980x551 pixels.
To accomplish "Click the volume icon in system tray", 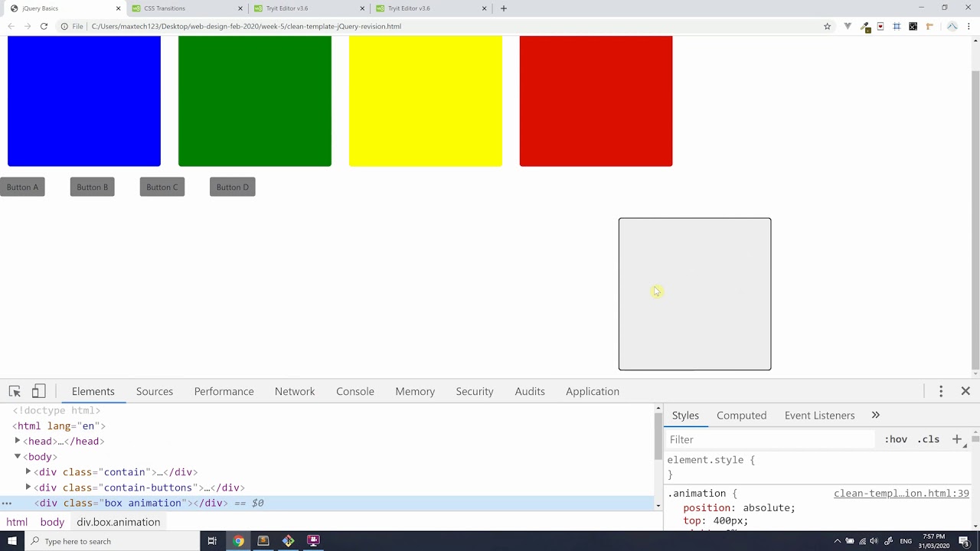I will (x=874, y=541).
